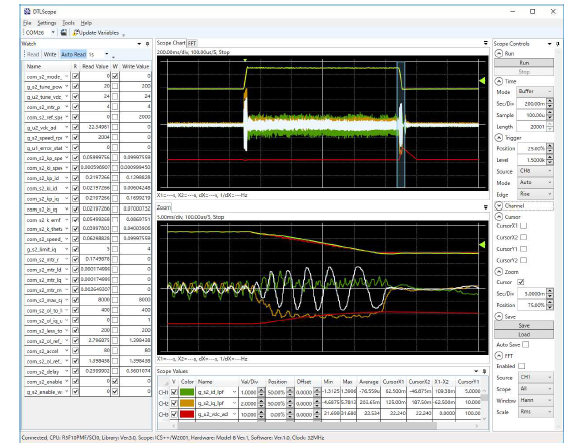This screenshot has height=443, width=583.
Task: Open the Settings menu
Action: click(46, 23)
